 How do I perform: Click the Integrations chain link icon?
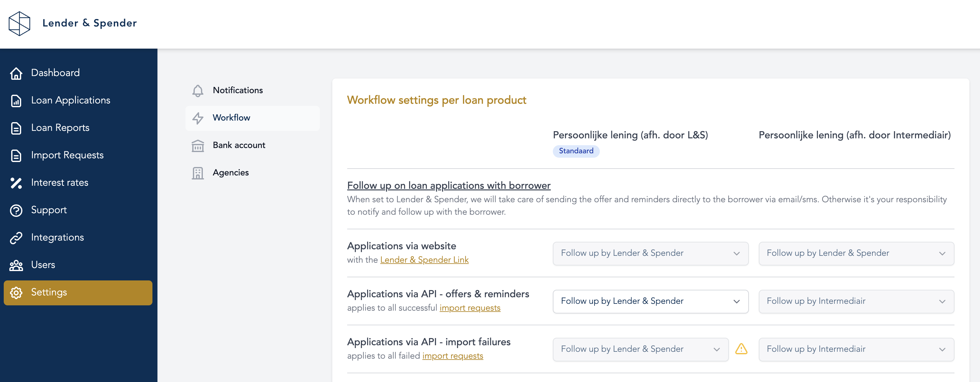click(16, 238)
